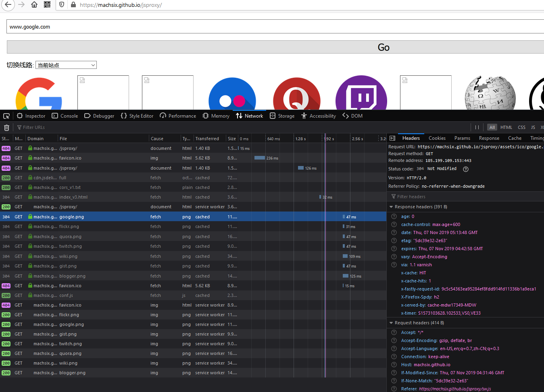This screenshot has height=392, width=544.
Task: Click the question mark beside status code 304
Action: [x=465, y=169]
